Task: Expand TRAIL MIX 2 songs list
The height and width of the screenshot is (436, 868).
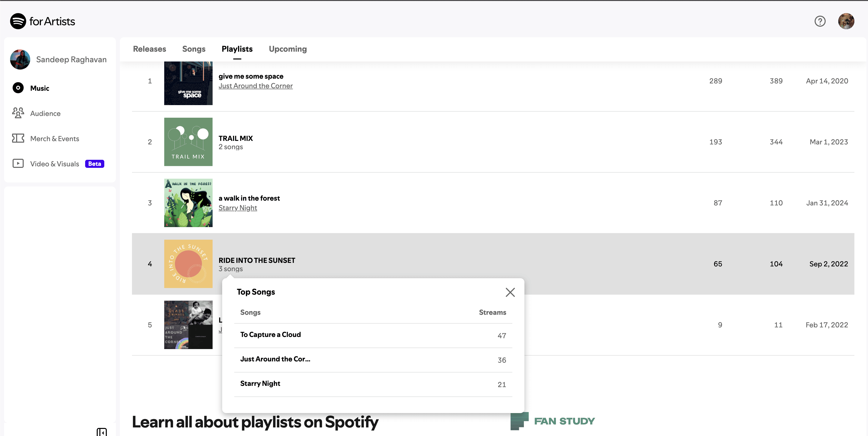Action: 230,147
